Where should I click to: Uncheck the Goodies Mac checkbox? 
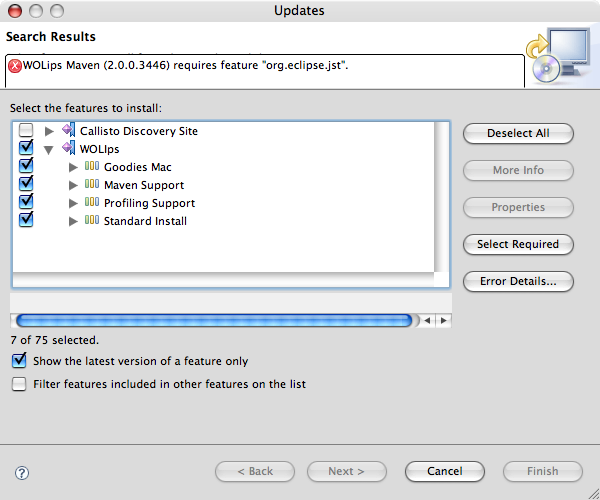coord(26,165)
